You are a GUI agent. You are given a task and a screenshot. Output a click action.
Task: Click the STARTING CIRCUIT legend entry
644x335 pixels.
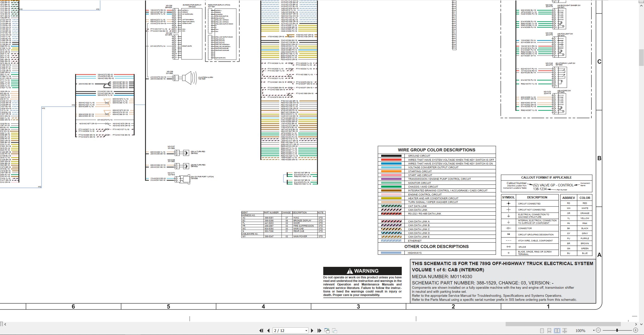coord(420,171)
